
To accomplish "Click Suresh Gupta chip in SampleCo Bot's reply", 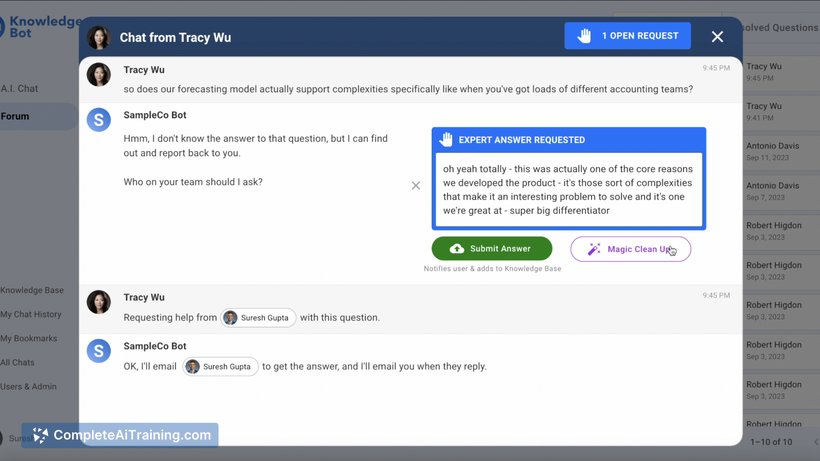I will point(220,366).
